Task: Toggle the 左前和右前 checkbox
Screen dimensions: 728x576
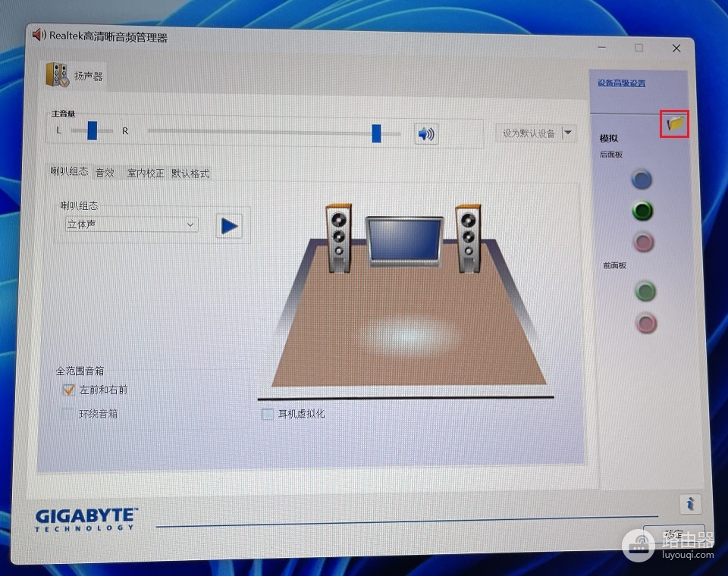Action: (68, 390)
